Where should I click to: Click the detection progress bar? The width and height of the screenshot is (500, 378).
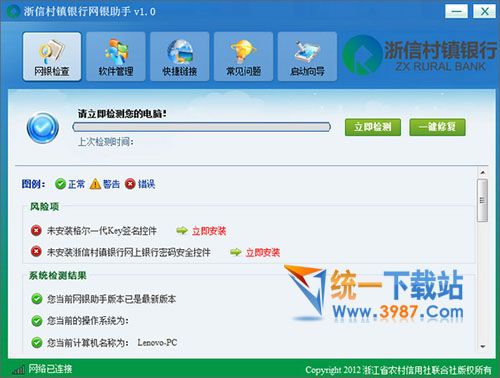point(201,127)
